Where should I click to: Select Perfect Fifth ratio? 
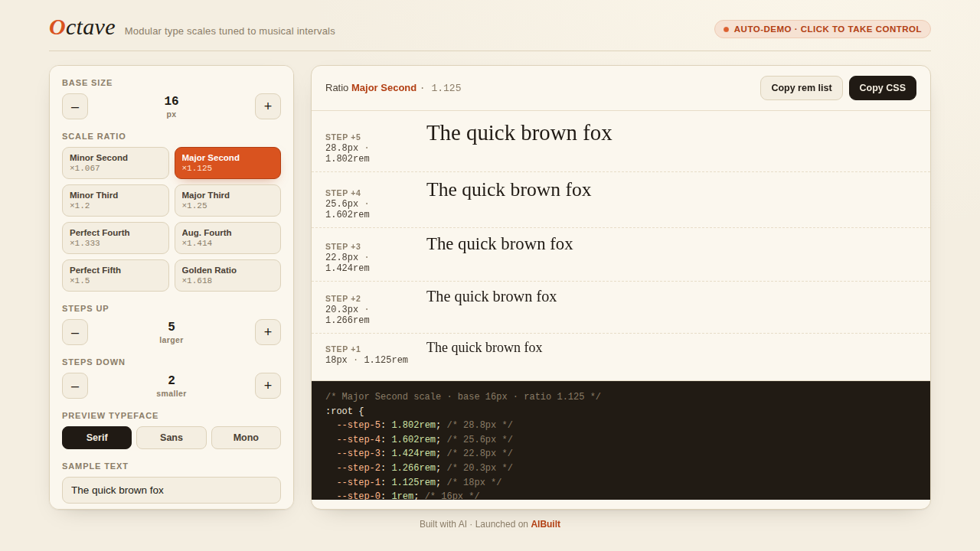click(x=116, y=275)
